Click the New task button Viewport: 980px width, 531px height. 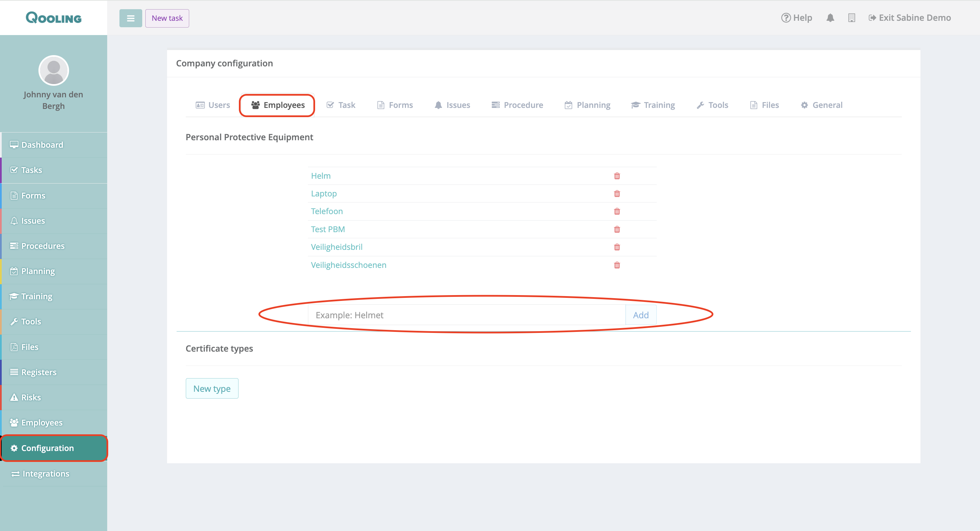[x=167, y=18]
